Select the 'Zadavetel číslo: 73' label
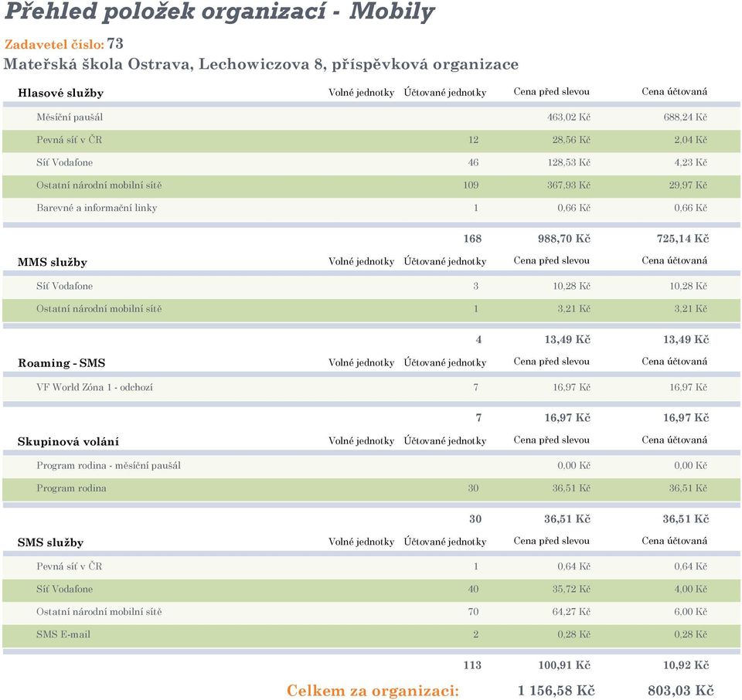742x700 pixels. tap(64, 44)
